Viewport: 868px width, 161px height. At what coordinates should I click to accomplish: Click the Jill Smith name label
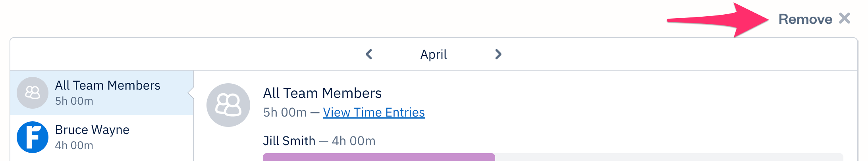tap(289, 141)
